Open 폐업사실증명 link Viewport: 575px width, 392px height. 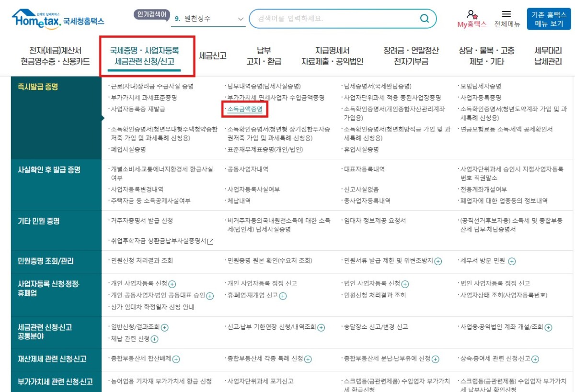128,149
